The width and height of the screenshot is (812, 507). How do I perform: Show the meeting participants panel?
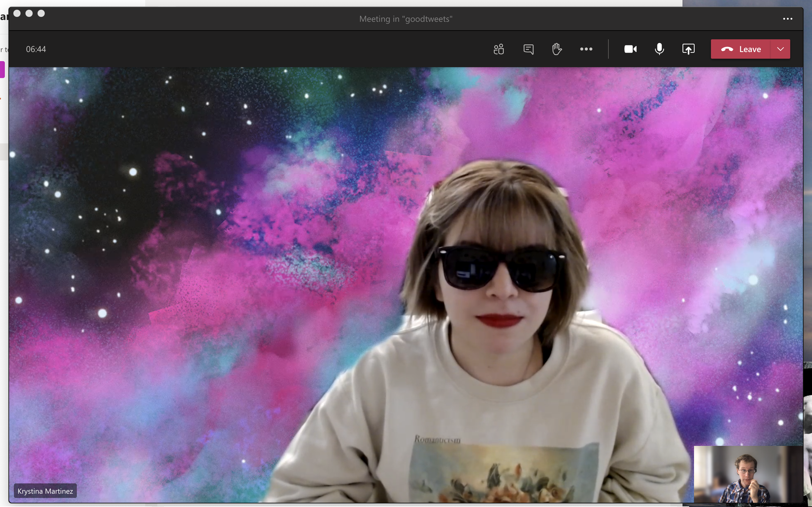coord(499,49)
